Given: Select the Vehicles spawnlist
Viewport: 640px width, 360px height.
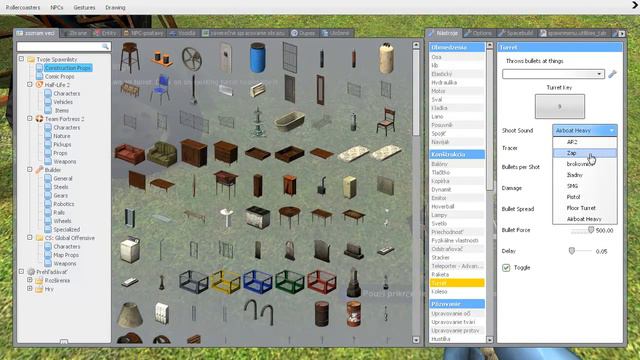Looking at the screenshot, I should click(x=63, y=102).
